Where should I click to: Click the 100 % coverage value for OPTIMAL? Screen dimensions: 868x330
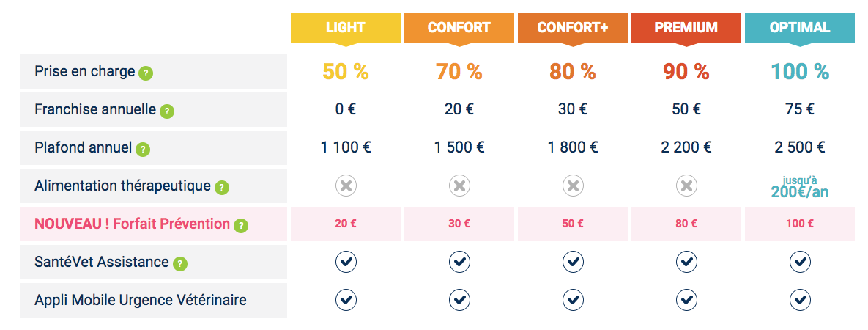click(799, 72)
